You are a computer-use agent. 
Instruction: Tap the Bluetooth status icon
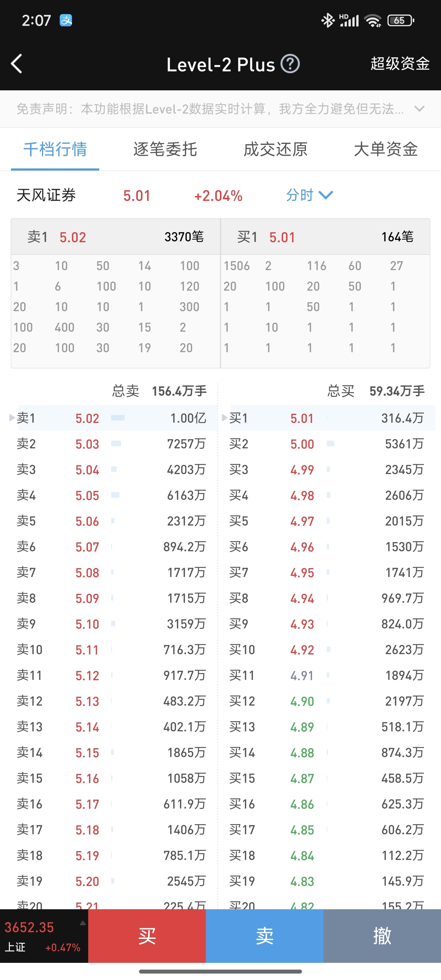click(x=328, y=21)
